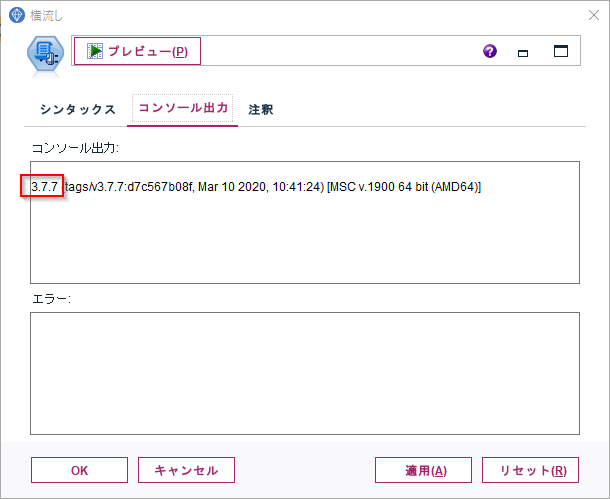
Task: Confirm with the OK button
Action: [79, 470]
